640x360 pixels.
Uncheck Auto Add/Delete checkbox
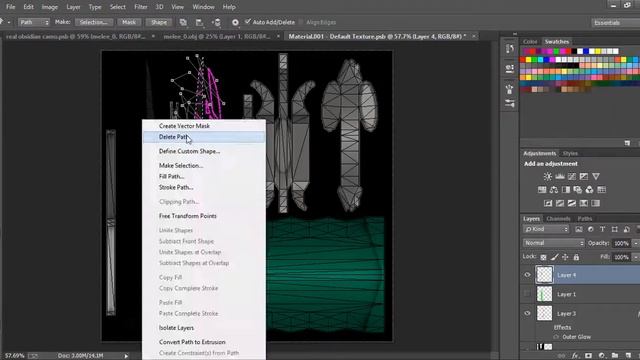pyautogui.click(x=247, y=22)
